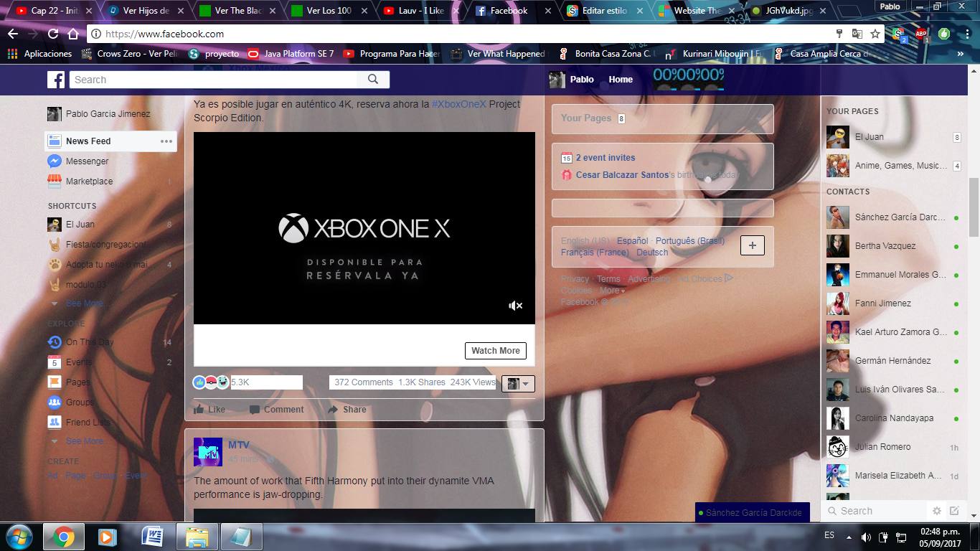Bookmark this page with the star icon
Viewport: 980px width, 551px height.
(x=875, y=34)
